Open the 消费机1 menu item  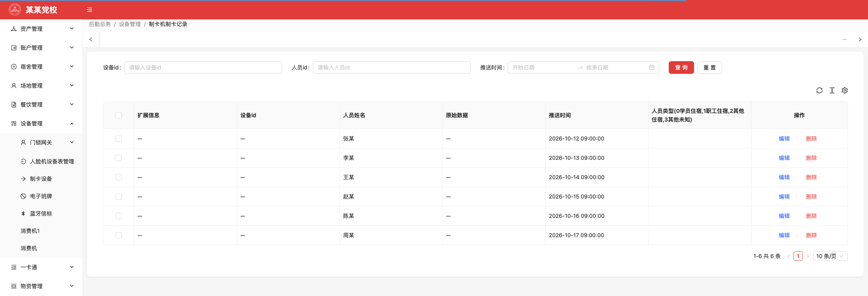point(41,231)
